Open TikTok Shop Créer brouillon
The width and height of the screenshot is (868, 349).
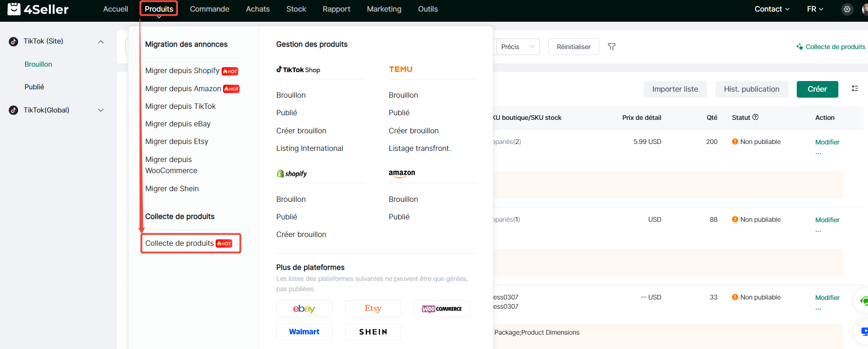(x=301, y=131)
